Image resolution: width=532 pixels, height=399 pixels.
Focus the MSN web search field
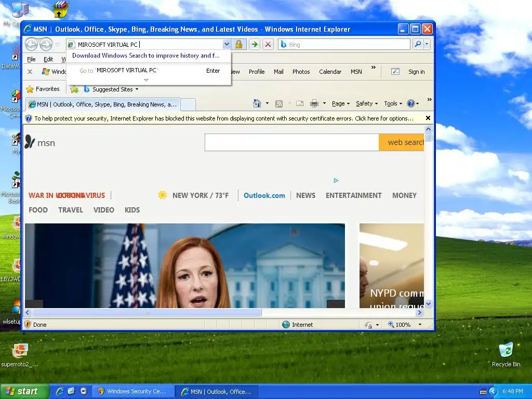click(x=292, y=142)
